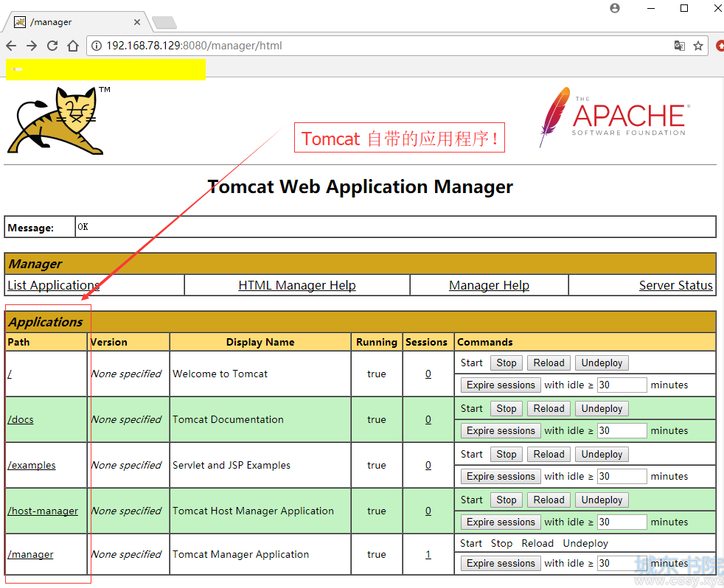Screen dimensions: 724x588
Task: Expire sessions for Servlet and JSP Examples
Action: 501,476
